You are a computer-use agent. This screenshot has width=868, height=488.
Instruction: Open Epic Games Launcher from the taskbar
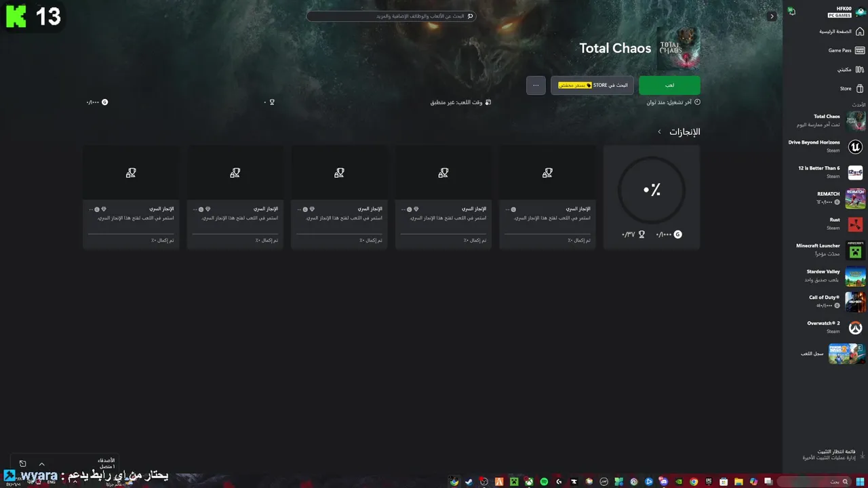click(709, 481)
